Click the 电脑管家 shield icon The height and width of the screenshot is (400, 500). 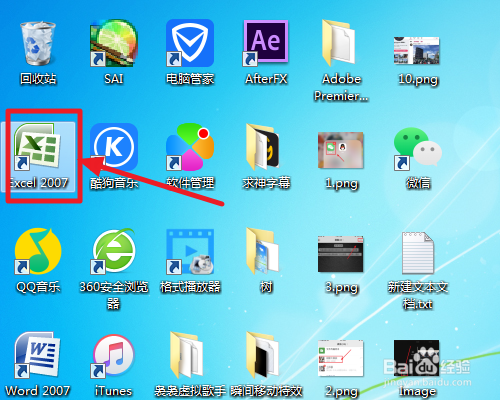[x=190, y=43]
